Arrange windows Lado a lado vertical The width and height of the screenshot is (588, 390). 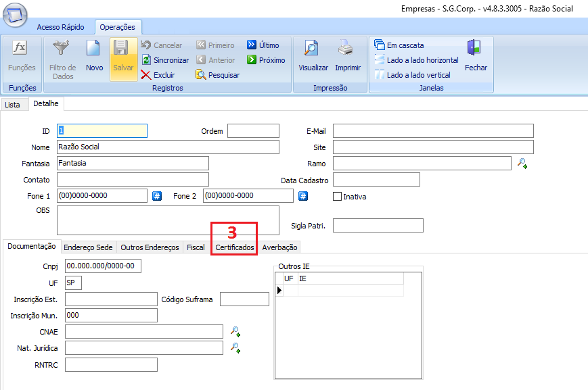click(412, 75)
